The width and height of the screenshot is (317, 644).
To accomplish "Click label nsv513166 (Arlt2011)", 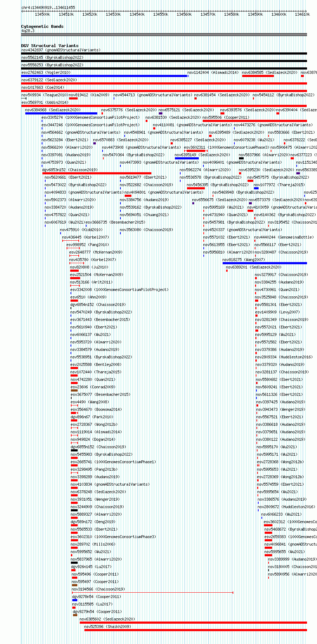I will (92, 282).
